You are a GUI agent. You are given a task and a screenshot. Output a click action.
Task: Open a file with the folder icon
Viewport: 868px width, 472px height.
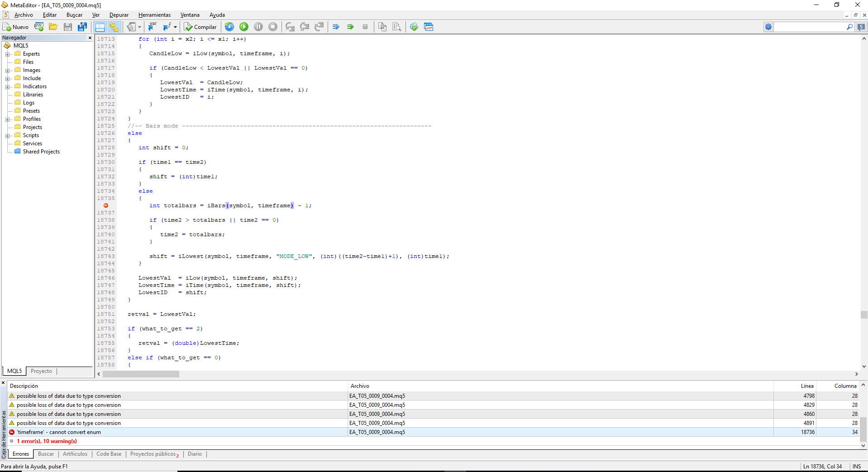(53, 27)
